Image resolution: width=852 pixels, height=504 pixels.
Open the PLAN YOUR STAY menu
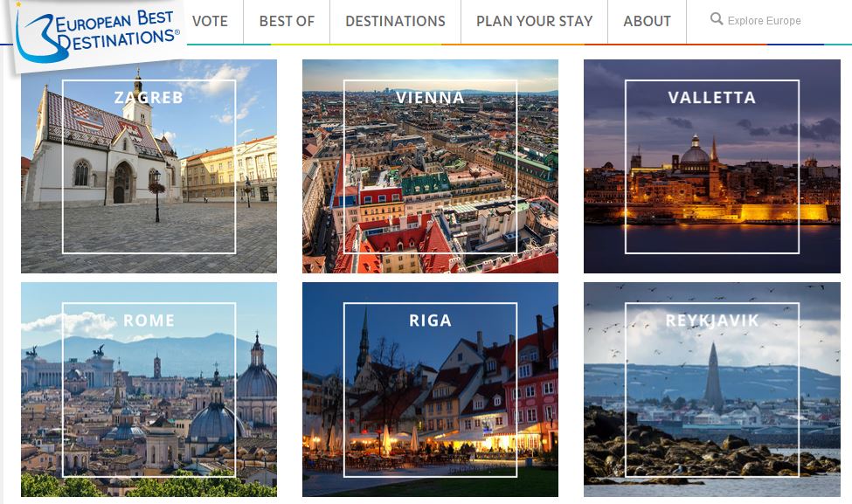click(x=534, y=22)
